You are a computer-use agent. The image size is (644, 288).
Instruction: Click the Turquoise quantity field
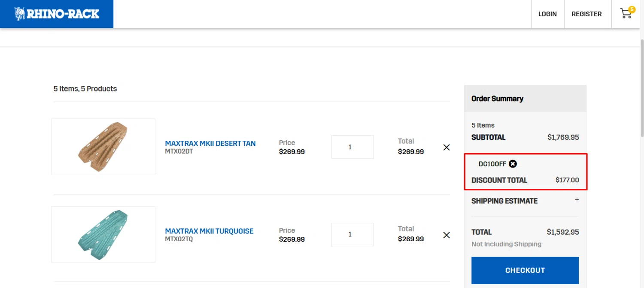click(352, 235)
